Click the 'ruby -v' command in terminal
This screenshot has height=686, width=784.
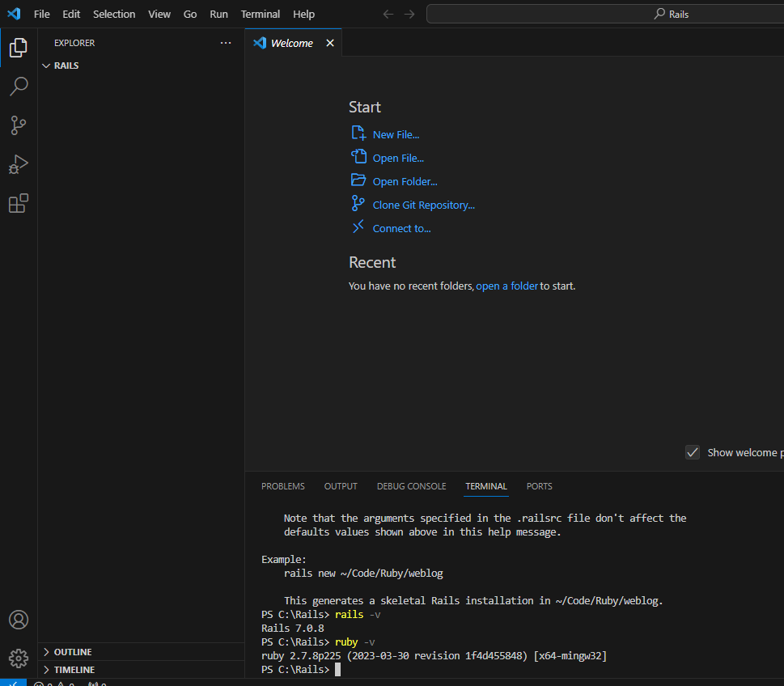(354, 642)
